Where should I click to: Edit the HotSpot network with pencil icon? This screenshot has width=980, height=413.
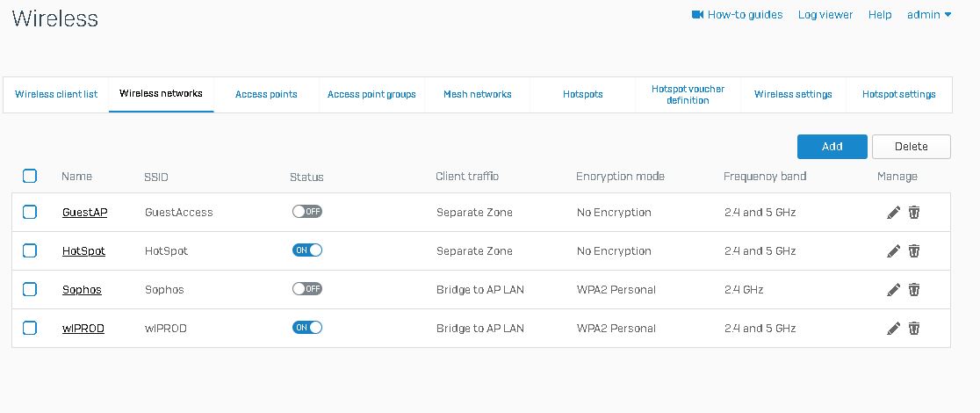pyautogui.click(x=893, y=251)
